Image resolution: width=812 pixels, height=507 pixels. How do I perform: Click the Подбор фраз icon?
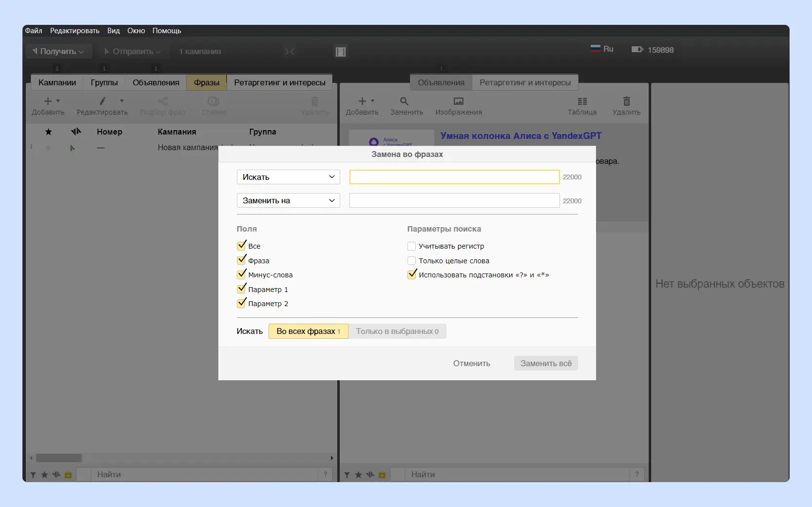click(x=163, y=101)
